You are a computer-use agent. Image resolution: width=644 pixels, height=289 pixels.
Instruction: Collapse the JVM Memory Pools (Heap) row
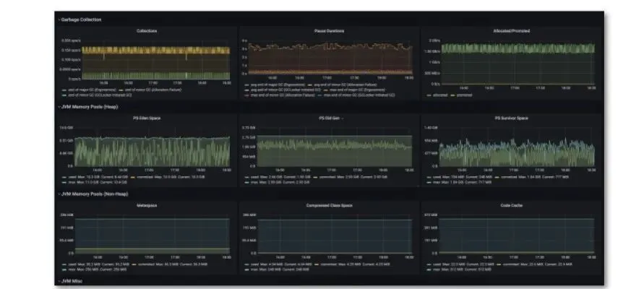click(x=88, y=107)
